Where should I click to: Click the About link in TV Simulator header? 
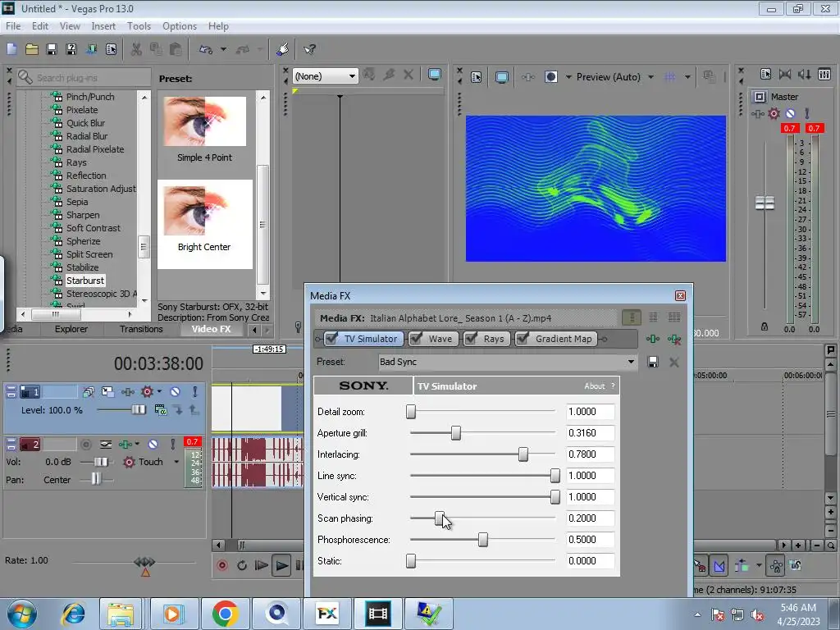594,386
